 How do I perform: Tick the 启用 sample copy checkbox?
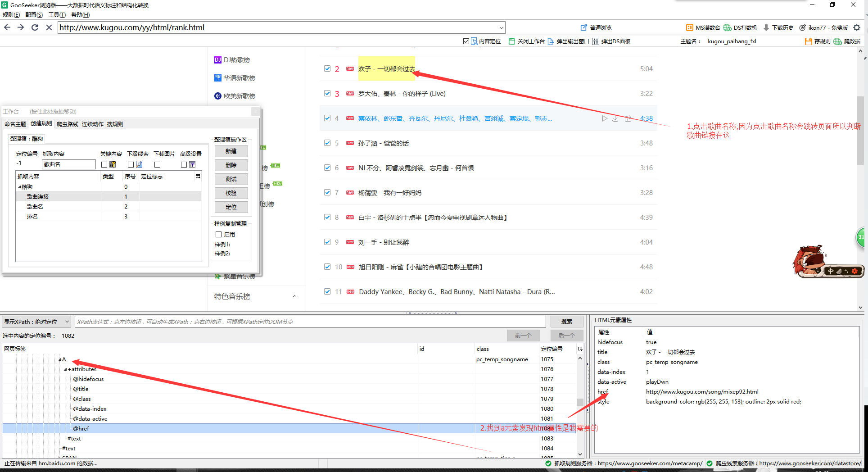coord(219,234)
